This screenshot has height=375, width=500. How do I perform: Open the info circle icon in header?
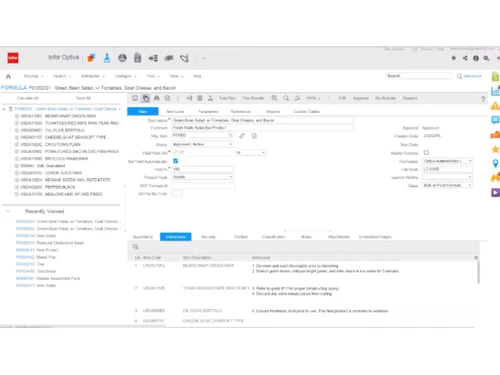pos(476,58)
